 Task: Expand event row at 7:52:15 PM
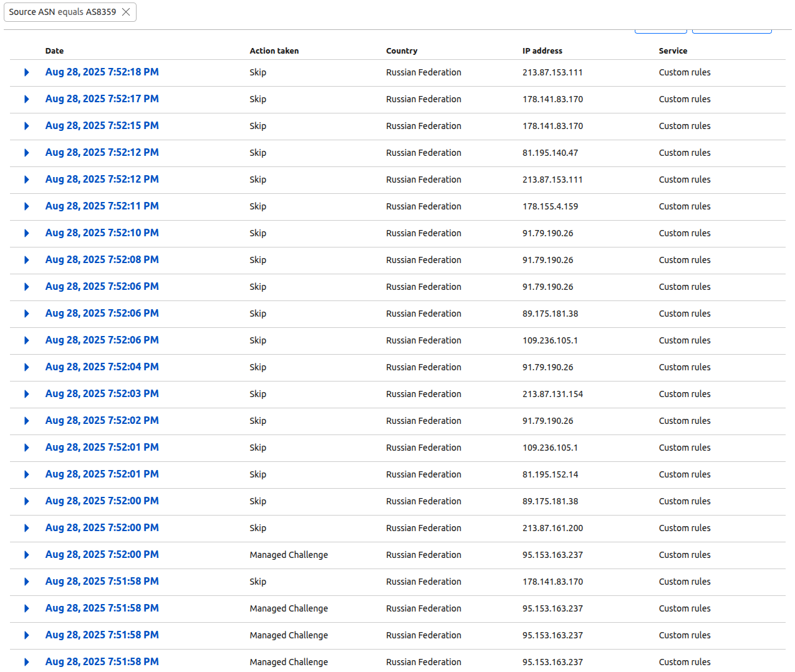(26, 126)
